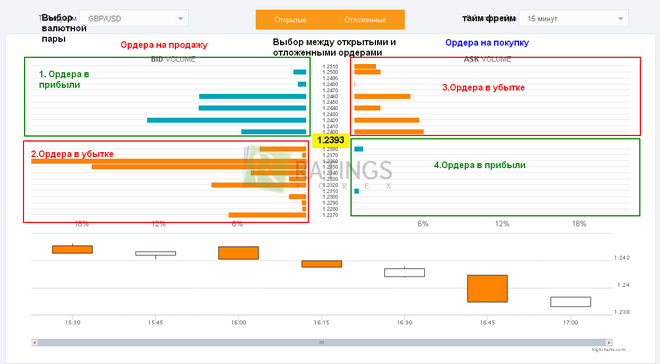Click the scrollbar right arrow
Viewport: 660px width, 364px height.
coord(609,343)
